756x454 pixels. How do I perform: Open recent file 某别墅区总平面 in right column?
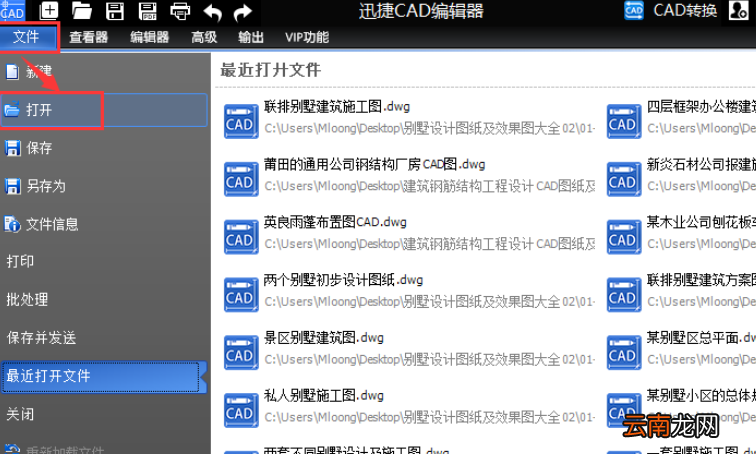(x=701, y=338)
